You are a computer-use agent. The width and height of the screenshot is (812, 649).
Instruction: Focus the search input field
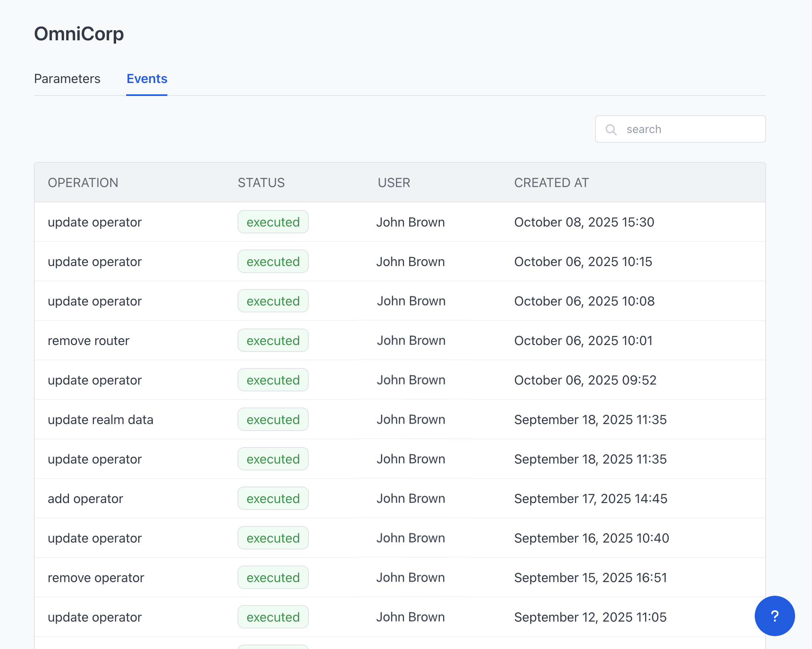coord(691,129)
